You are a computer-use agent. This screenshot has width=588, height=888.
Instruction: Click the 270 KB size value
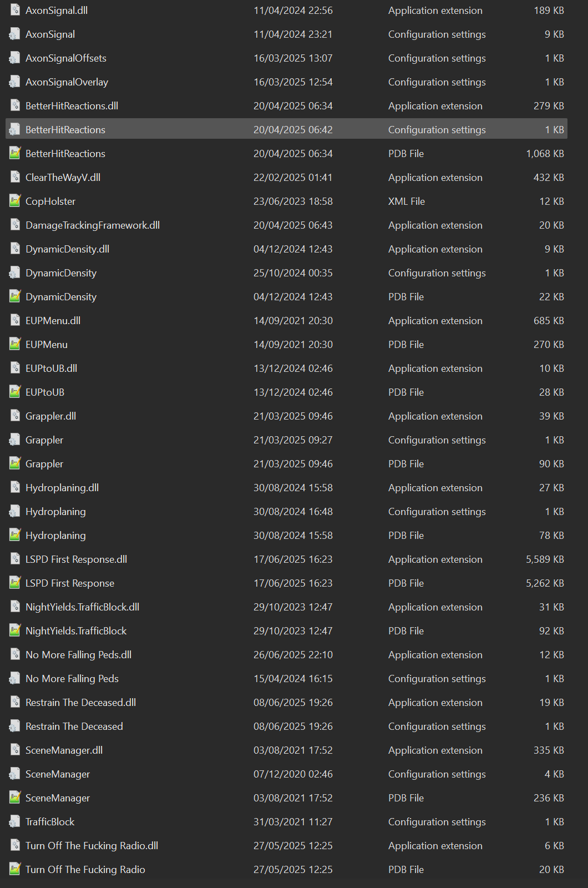[549, 345]
